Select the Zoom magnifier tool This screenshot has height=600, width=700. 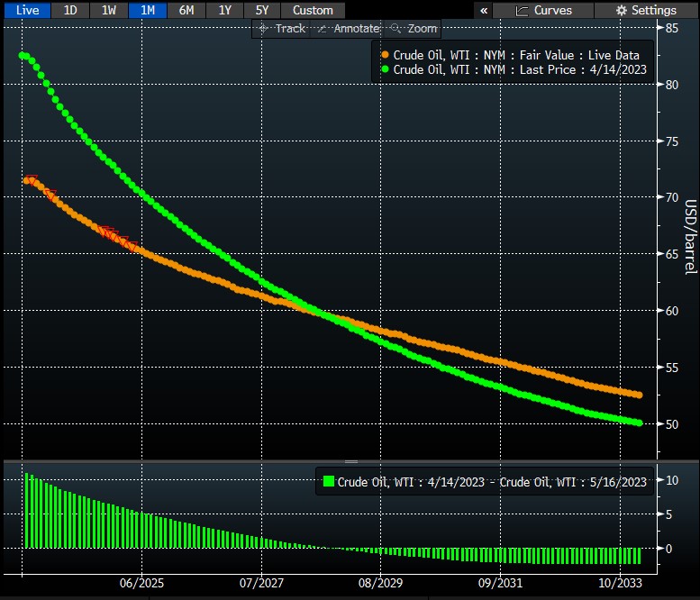[x=415, y=29]
